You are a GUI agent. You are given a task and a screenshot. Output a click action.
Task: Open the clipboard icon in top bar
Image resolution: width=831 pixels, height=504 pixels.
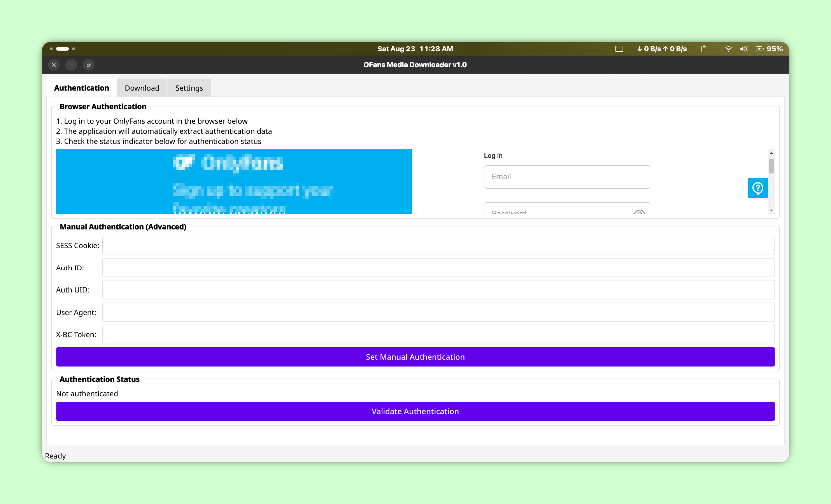point(704,49)
